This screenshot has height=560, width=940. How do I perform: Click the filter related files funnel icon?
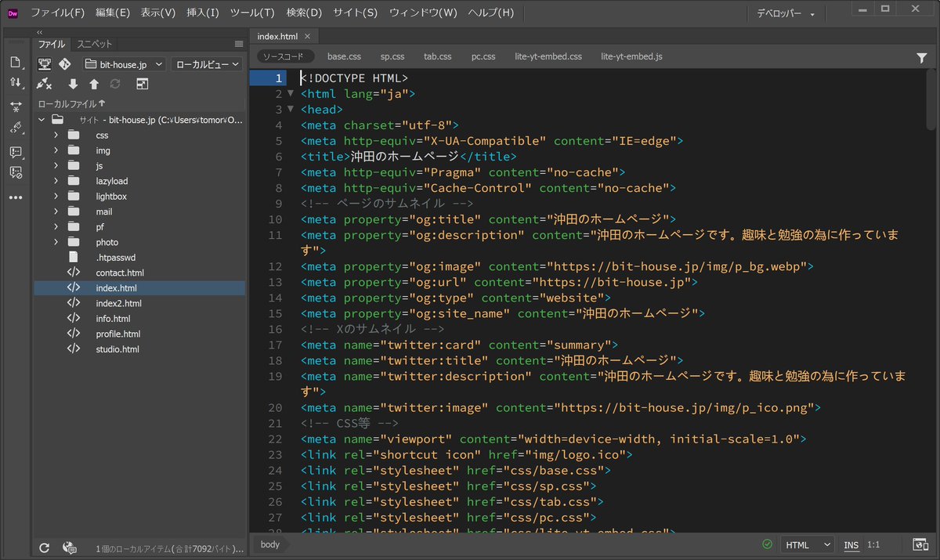point(922,57)
